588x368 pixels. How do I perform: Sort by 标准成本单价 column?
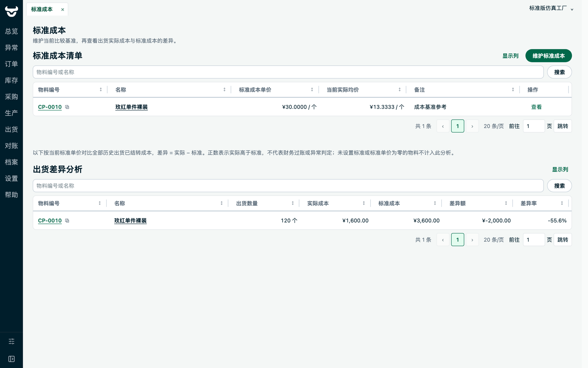tap(312, 90)
